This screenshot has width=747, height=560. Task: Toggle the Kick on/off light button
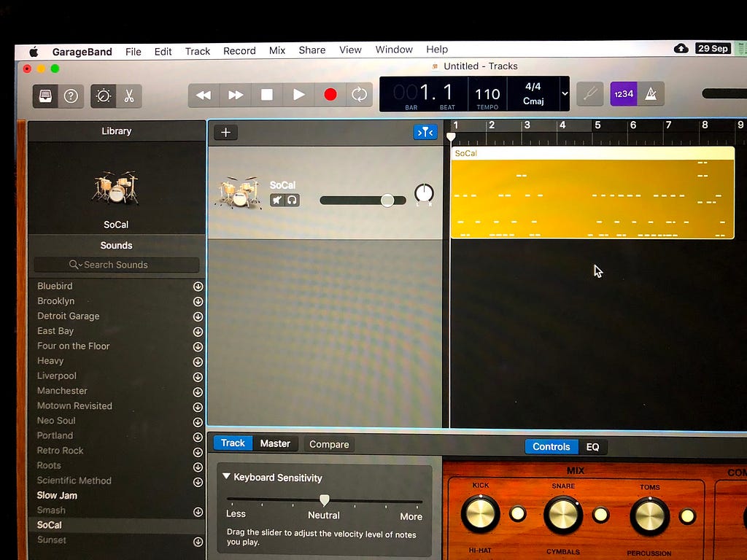click(518, 513)
